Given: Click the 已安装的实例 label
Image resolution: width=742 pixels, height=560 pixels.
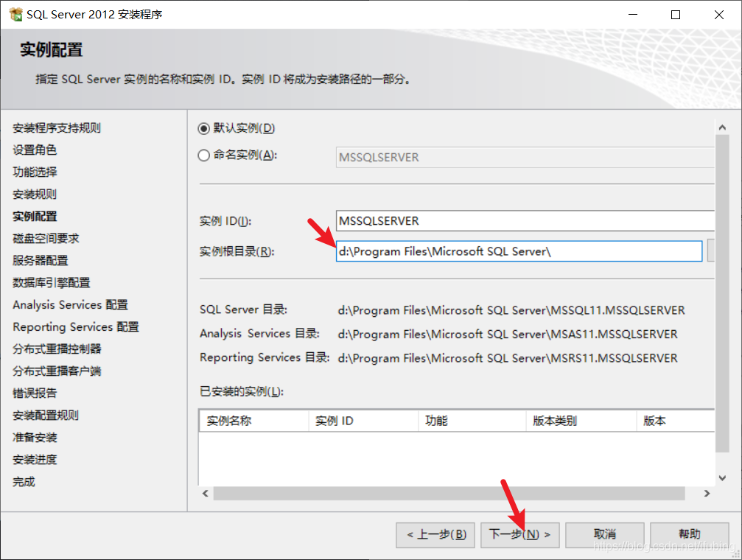Looking at the screenshot, I should (242, 391).
